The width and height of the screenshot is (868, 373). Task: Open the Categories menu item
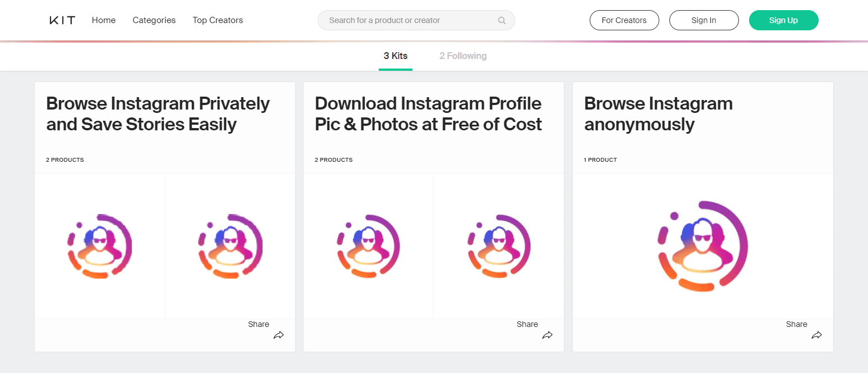pos(154,20)
